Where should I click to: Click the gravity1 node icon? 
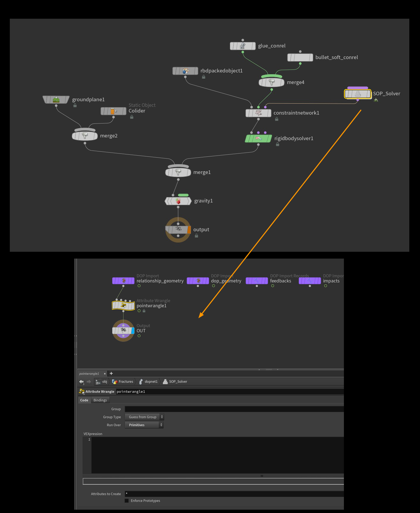178,201
